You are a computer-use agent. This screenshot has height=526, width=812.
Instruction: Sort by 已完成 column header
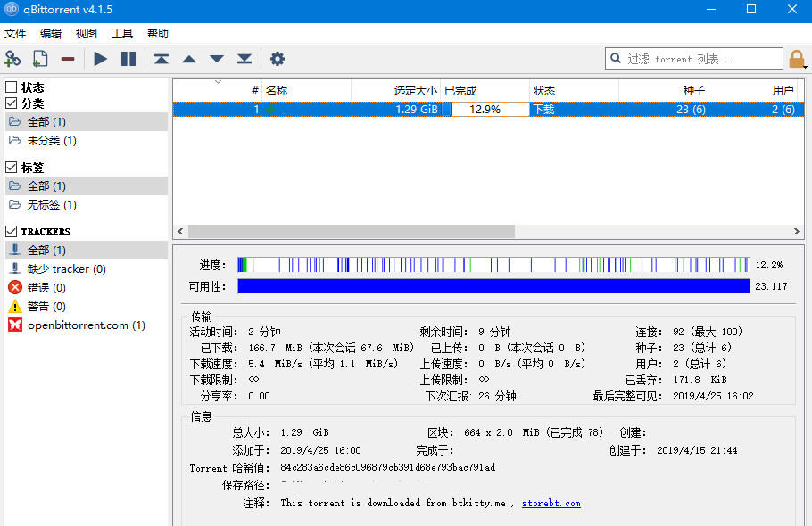point(485,91)
